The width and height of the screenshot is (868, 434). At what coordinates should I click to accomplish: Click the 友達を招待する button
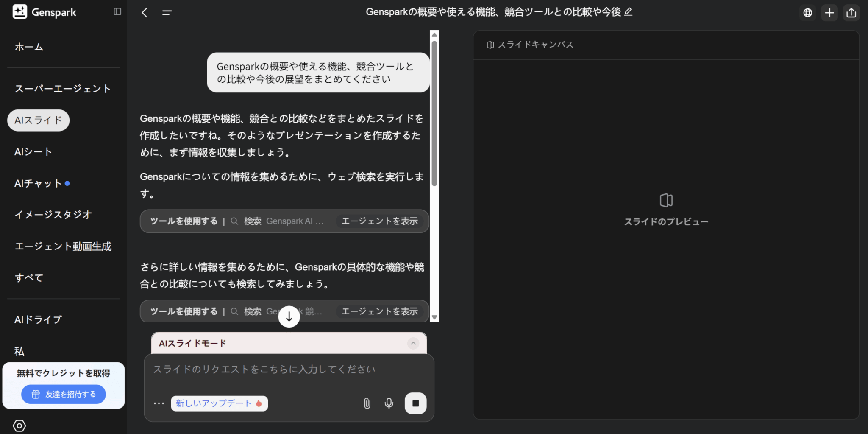64,394
